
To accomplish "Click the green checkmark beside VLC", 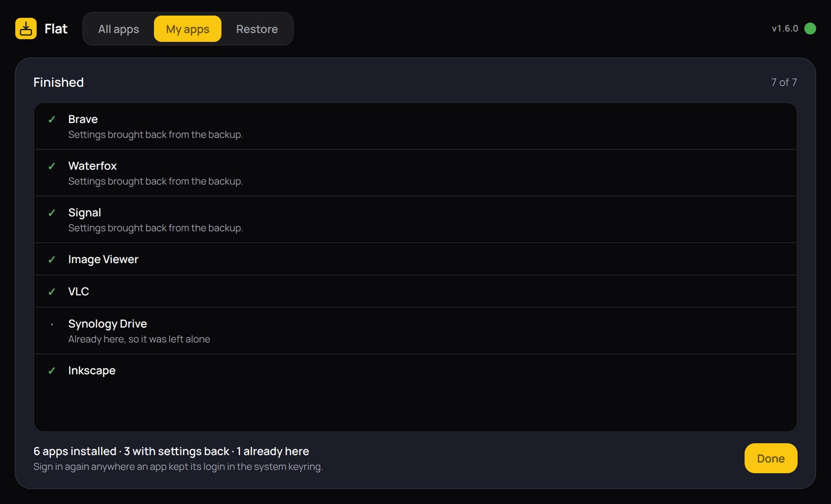I will pyautogui.click(x=51, y=292).
